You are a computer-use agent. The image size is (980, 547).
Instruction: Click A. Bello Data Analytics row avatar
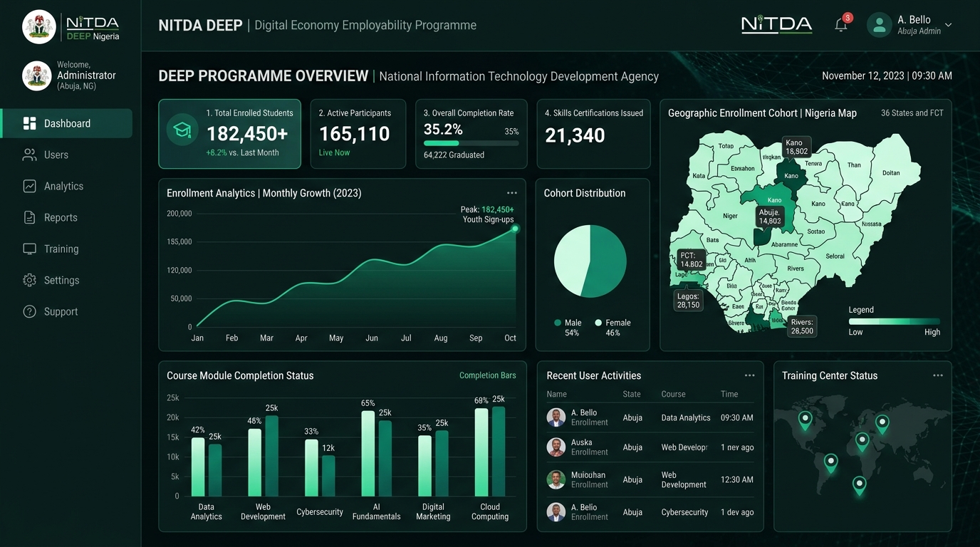556,417
